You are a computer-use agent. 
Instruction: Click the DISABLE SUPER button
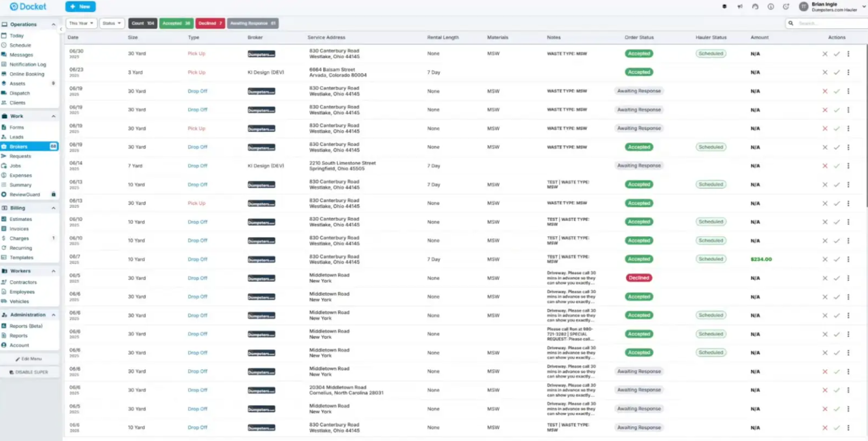(29, 373)
